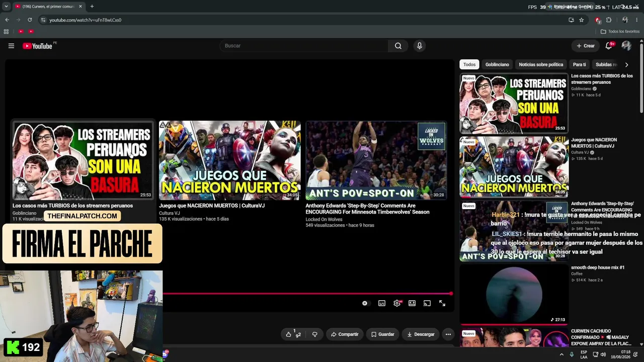
Task: Click the search magnifier button
Action: [398, 46]
